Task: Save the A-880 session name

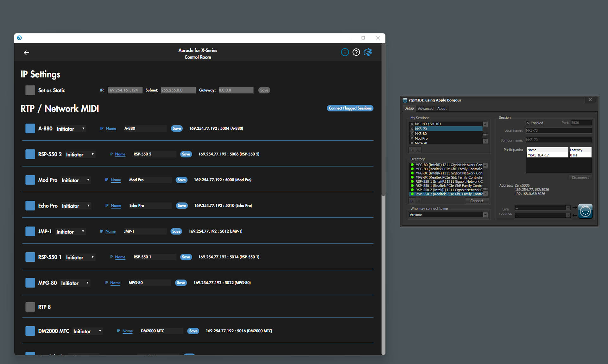Action: point(177,129)
